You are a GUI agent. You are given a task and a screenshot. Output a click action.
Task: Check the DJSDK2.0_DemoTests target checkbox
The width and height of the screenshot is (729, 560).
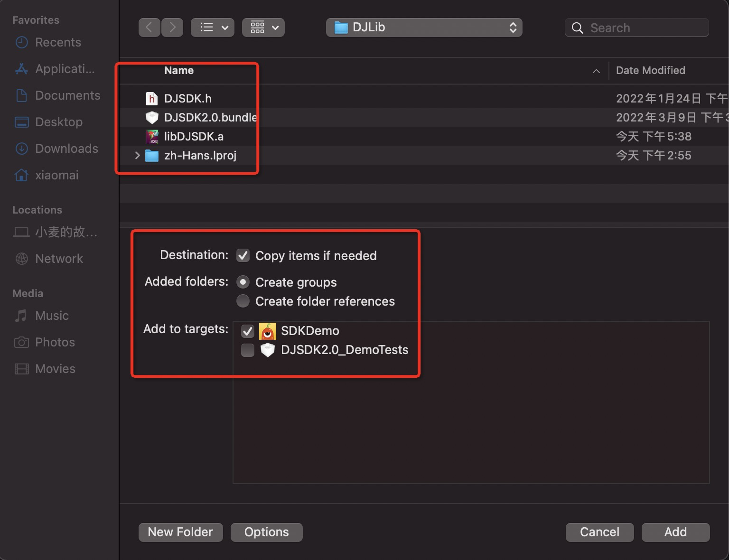coord(248,350)
